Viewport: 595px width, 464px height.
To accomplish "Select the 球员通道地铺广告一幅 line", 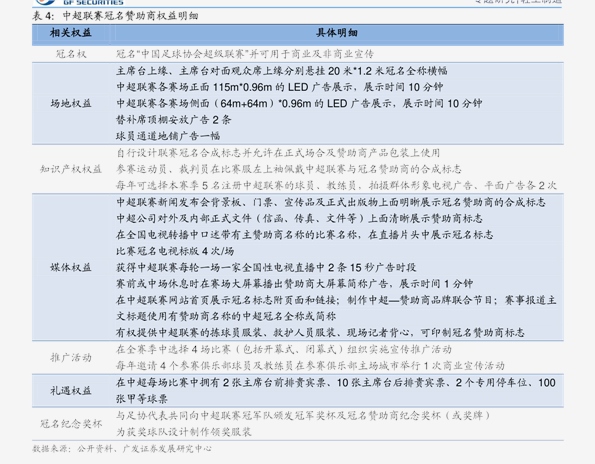I will 168,136.
